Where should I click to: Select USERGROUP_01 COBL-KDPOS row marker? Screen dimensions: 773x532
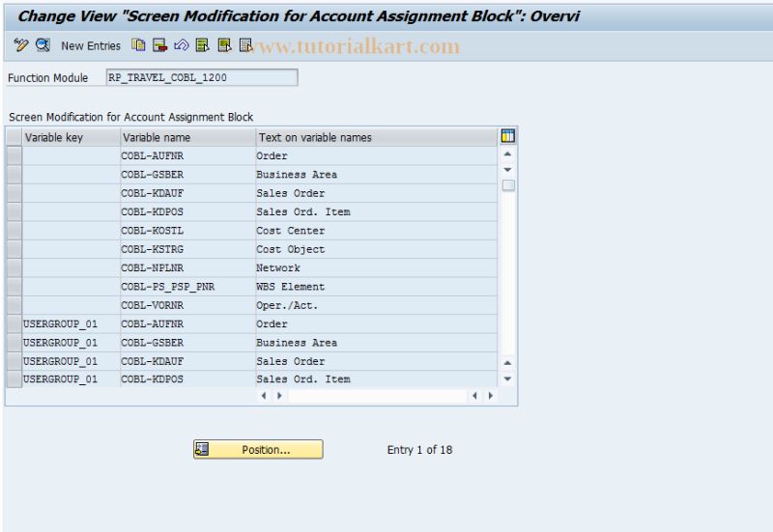(14, 379)
